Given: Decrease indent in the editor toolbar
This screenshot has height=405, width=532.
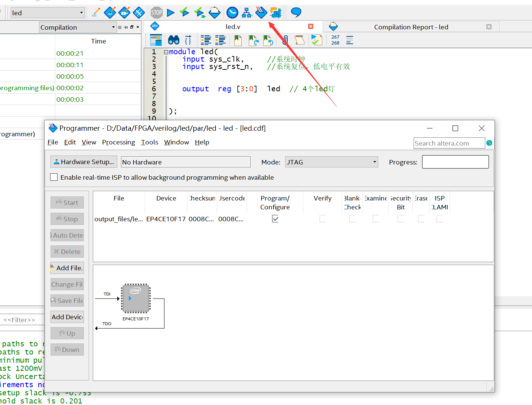Looking at the screenshot, I should [221, 40].
